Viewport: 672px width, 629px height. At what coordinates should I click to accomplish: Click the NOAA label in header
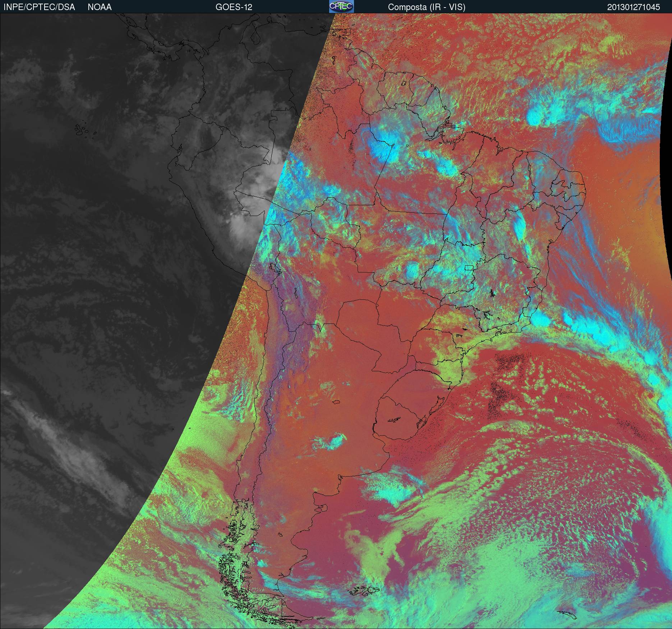[100, 7]
